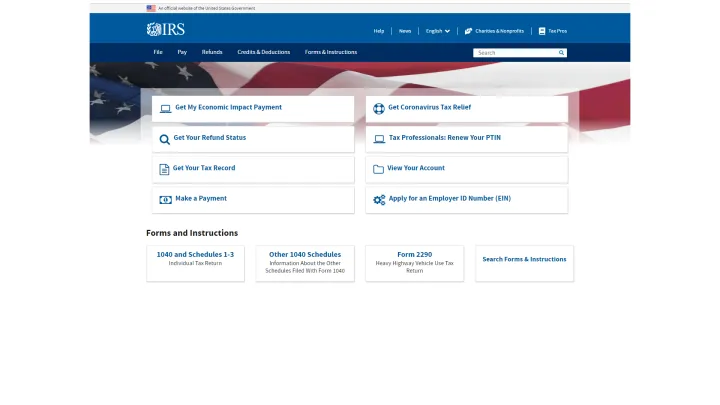Open Get Coronavirus Tax Relief
The width and height of the screenshot is (720, 405).
(467, 109)
